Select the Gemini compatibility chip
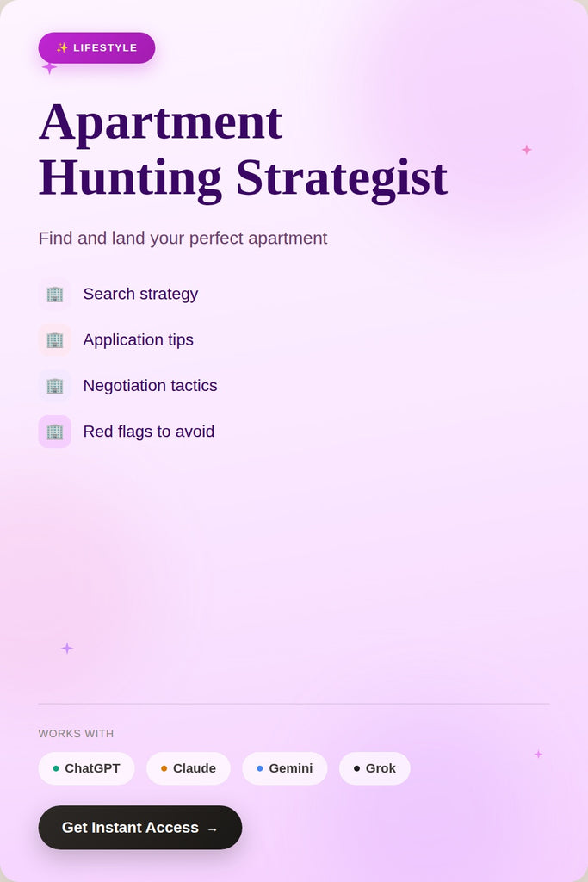The image size is (588, 882). pos(285,768)
